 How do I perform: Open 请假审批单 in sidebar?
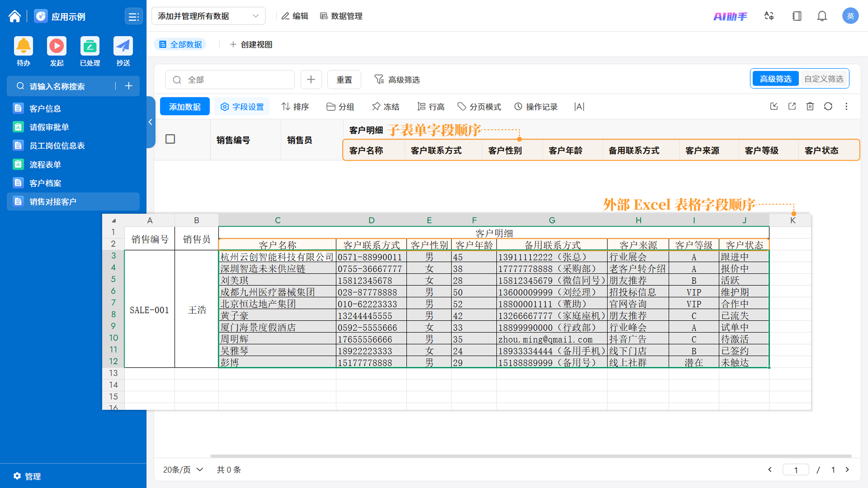click(x=73, y=127)
